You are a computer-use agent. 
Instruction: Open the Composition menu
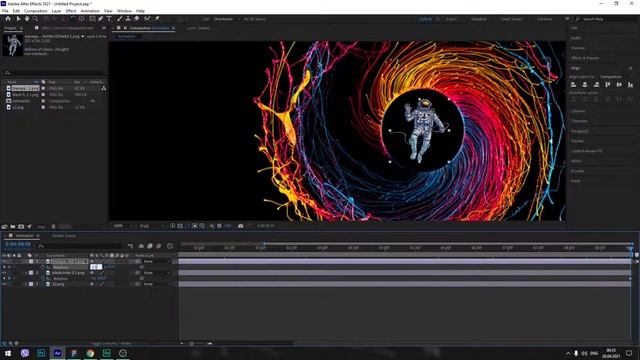[36, 11]
